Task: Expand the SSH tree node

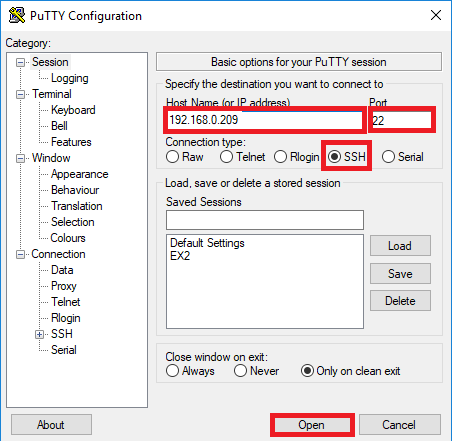Action: [x=39, y=334]
